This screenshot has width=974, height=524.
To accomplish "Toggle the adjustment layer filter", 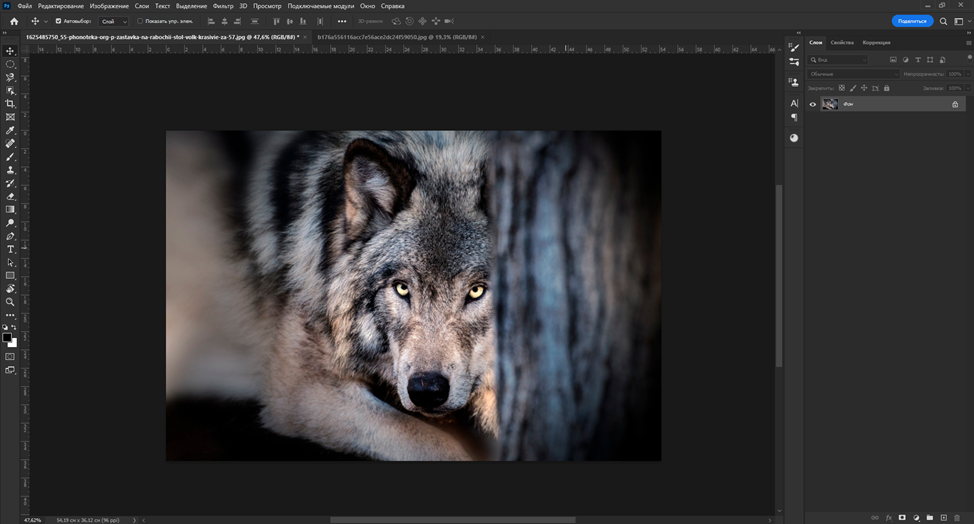I will (905, 60).
